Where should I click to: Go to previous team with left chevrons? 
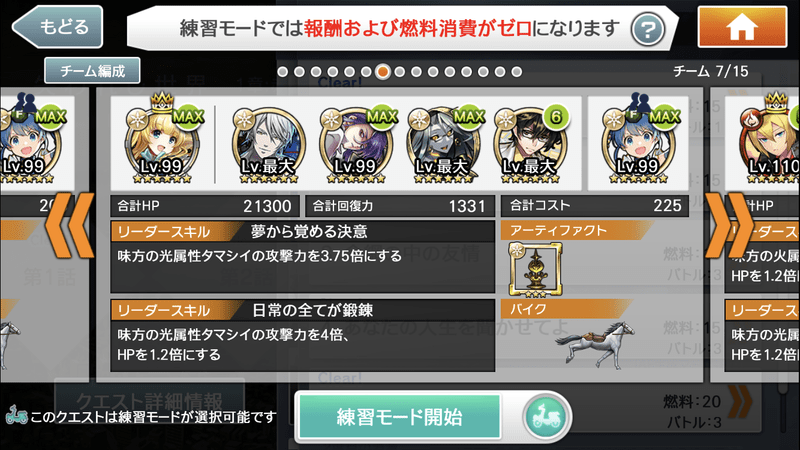pyautogui.click(x=70, y=225)
